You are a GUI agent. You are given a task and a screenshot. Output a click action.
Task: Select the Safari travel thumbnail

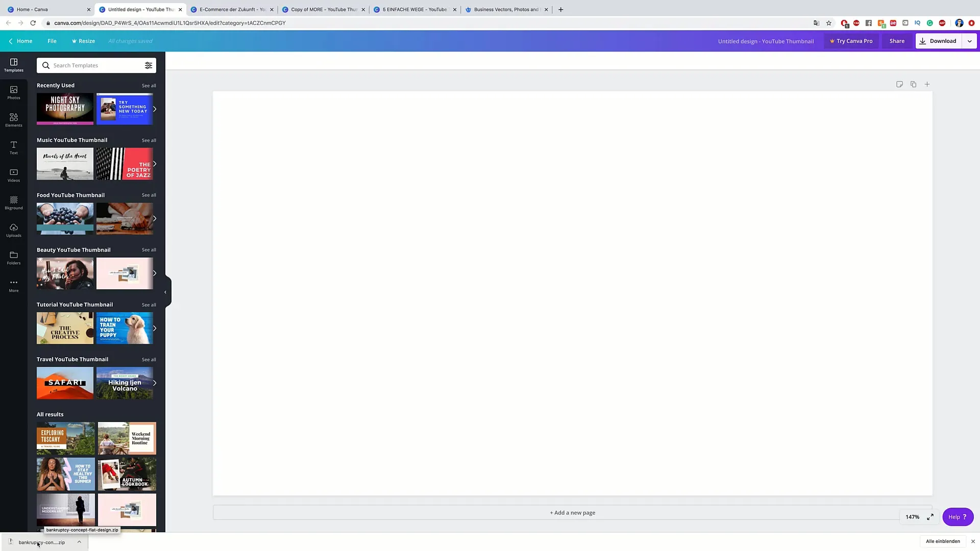pyautogui.click(x=65, y=383)
